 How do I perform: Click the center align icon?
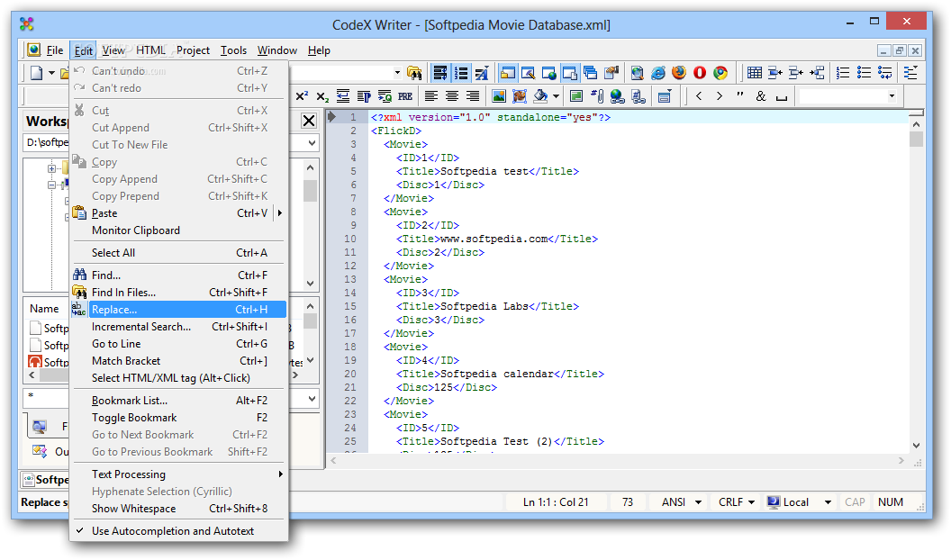pos(452,95)
